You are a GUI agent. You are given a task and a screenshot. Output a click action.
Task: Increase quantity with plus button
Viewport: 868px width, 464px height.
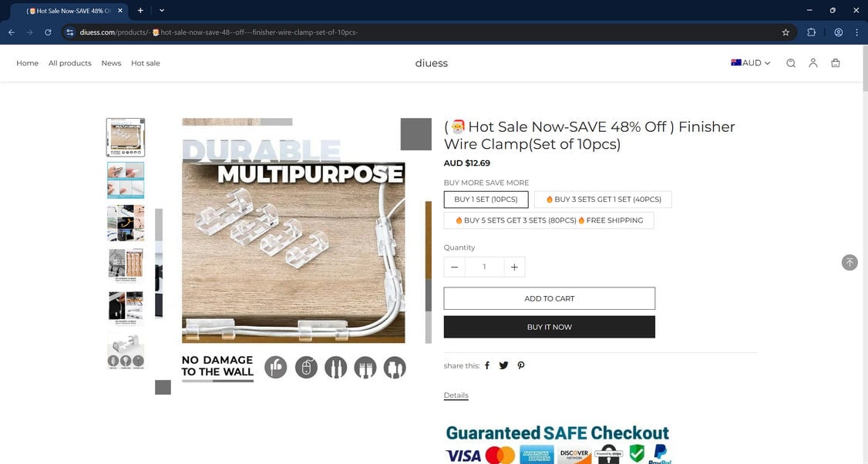[x=514, y=267]
